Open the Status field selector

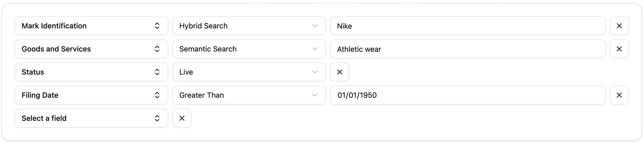[x=91, y=72]
